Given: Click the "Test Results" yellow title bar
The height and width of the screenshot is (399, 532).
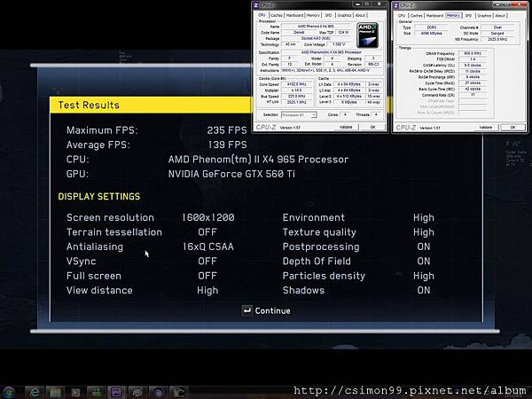Looking at the screenshot, I should click(x=151, y=105).
